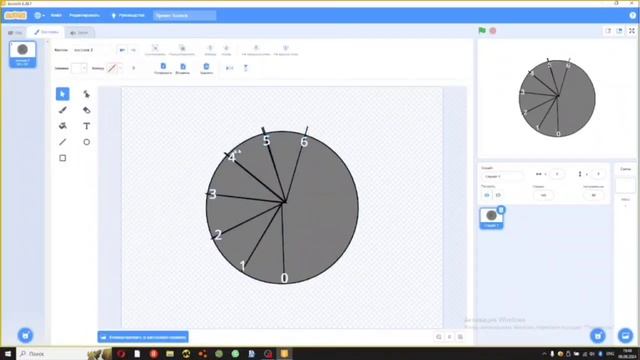640x360 pixels.
Task: Click the costume name field
Action: [x=93, y=50]
